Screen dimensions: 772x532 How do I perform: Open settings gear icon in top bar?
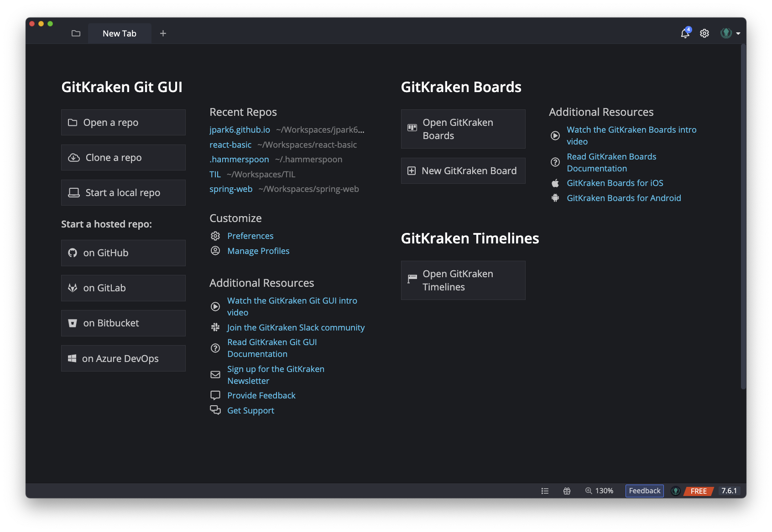(x=704, y=33)
